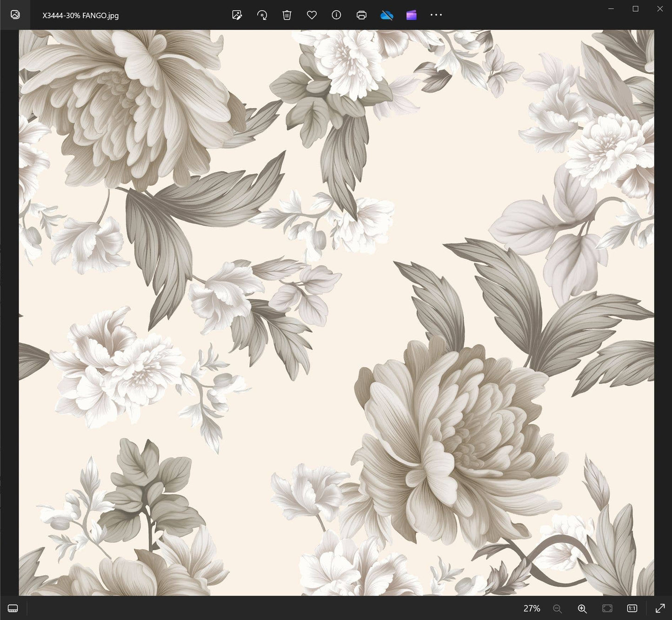Screen dimensions: 672x620
Task: Zoom out using the minus magnifier
Action: 557,608
